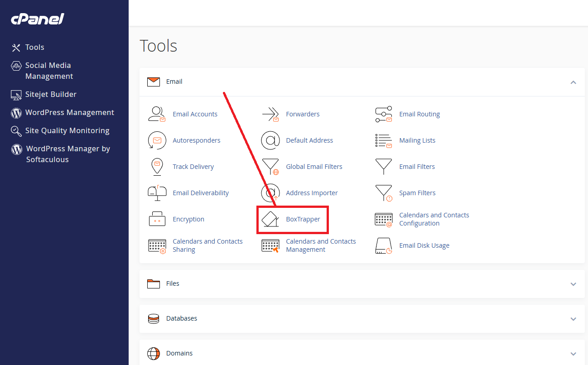588x365 pixels.
Task: Click the Email Accounts icon
Action: 157,114
